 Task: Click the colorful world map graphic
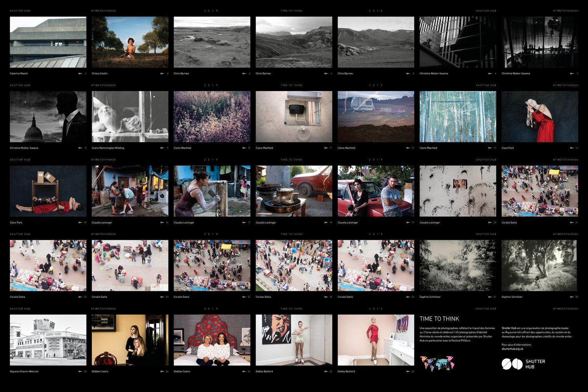point(437,363)
